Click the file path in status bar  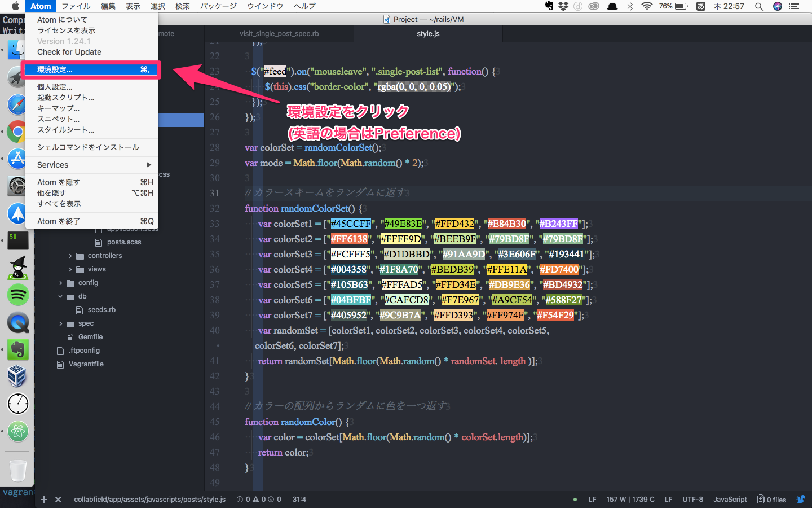pyautogui.click(x=149, y=500)
